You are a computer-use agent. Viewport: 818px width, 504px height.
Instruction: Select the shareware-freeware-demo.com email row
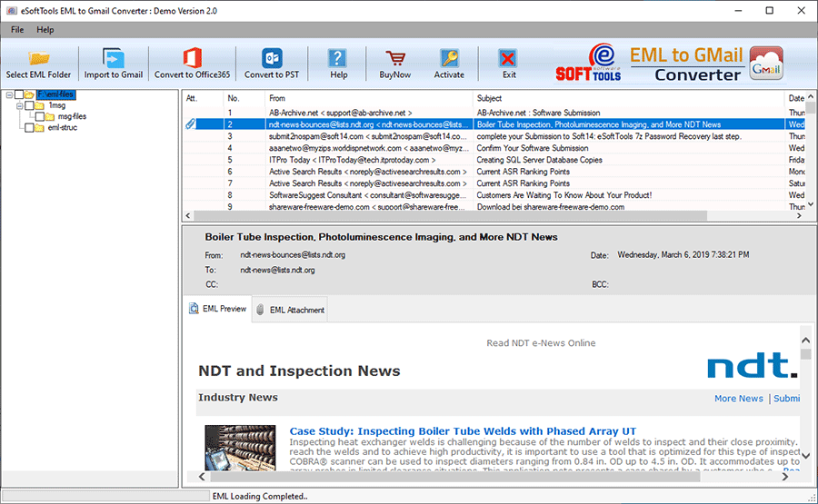pos(494,206)
